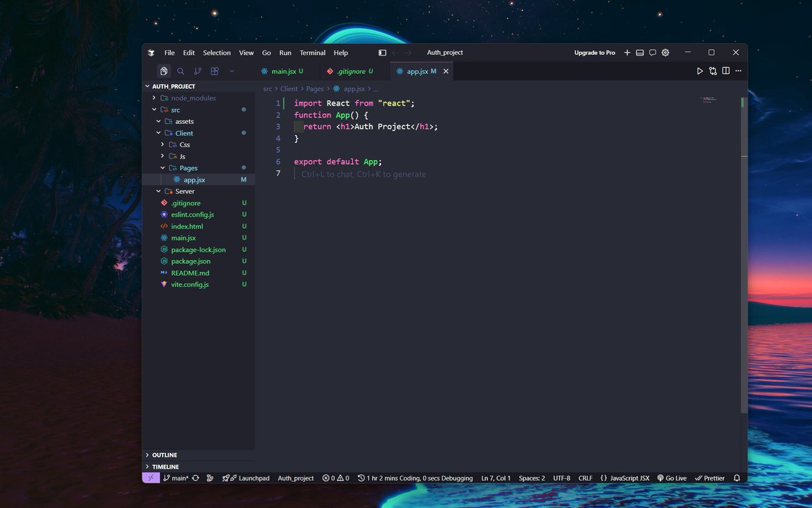Change indentation via Spaces: 2
The width and height of the screenshot is (812, 508).
pyautogui.click(x=532, y=478)
